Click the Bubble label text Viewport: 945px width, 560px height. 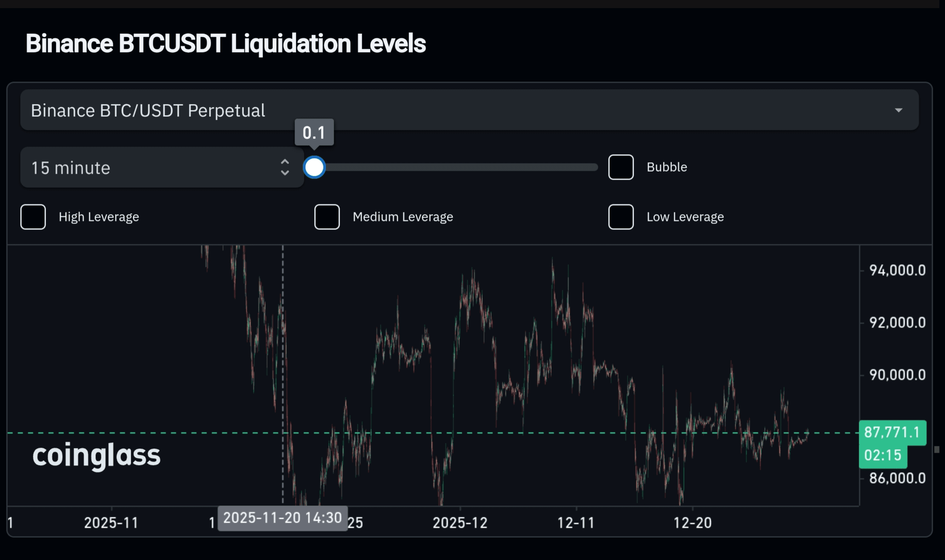pos(666,167)
